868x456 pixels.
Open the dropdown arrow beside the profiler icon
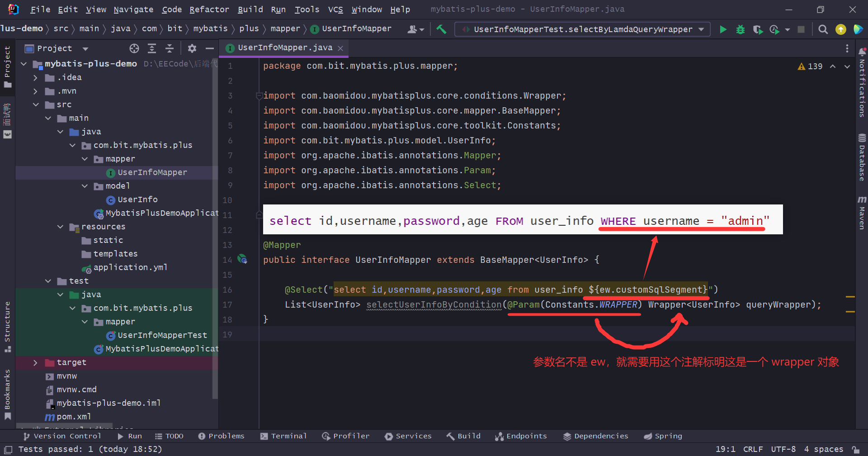(x=787, y=29)
